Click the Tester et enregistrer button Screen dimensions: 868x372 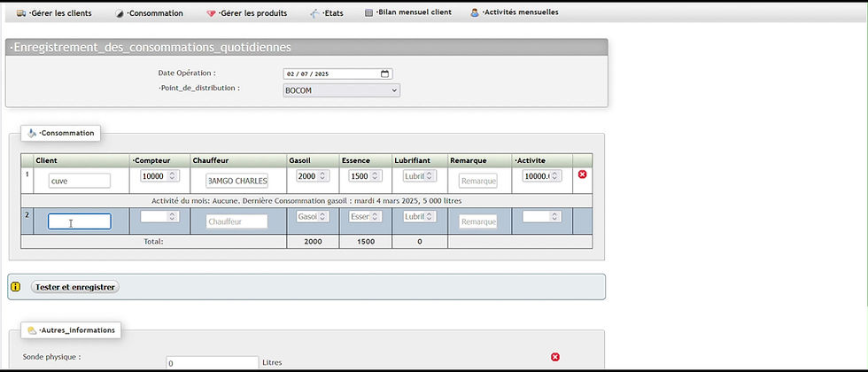(x=74, y=287)
